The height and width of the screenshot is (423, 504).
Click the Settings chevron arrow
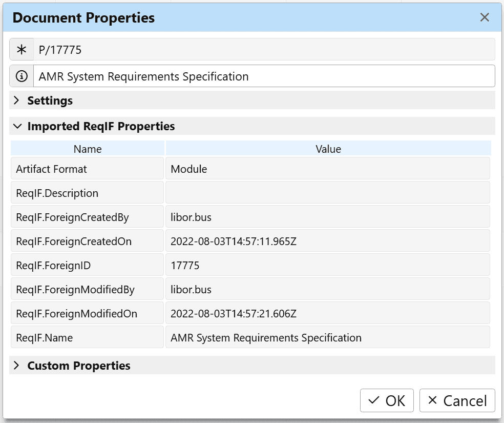click(16, 100)
